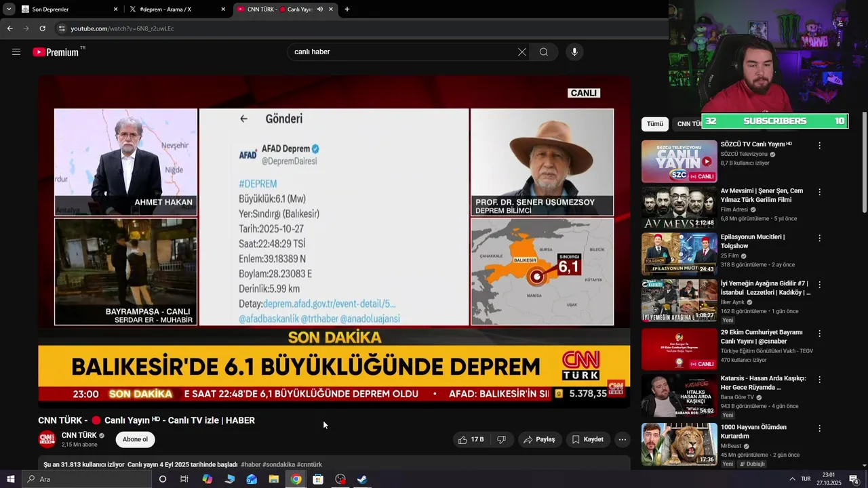
Task: Open options for 1000 Hayvanı Ölümden Kurtardım
Action: coord(819,429)
